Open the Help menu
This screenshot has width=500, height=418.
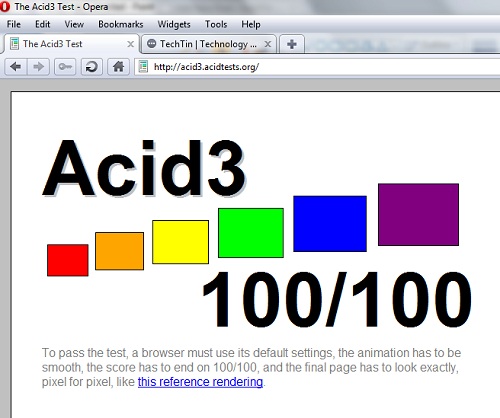[x=251, y=24]
